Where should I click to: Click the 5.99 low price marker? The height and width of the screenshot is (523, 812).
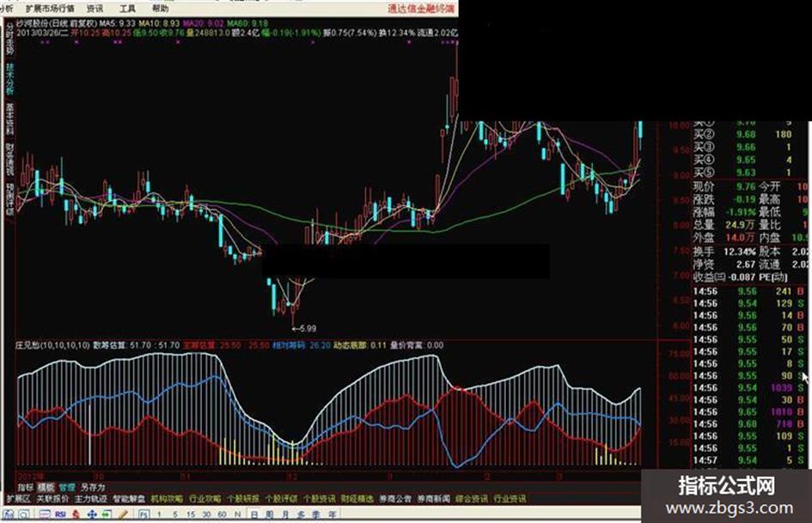pyautogui.click(x=304, y=328)
